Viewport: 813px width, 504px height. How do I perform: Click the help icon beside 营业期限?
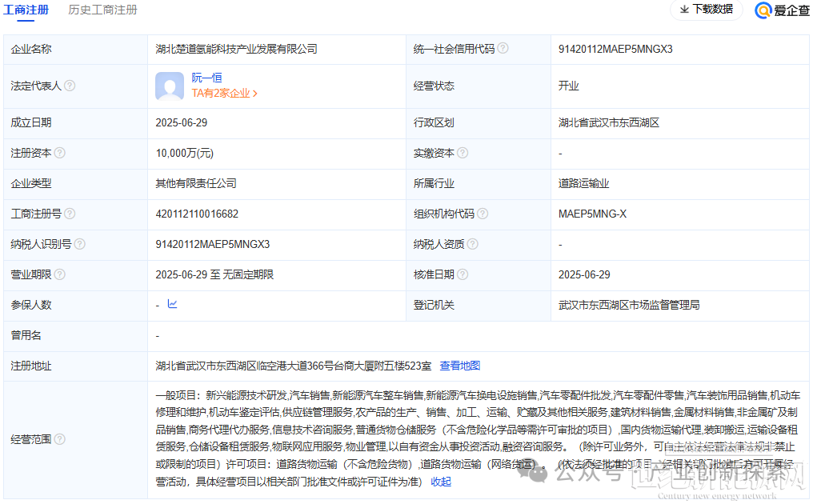click(x=60, y=274)
